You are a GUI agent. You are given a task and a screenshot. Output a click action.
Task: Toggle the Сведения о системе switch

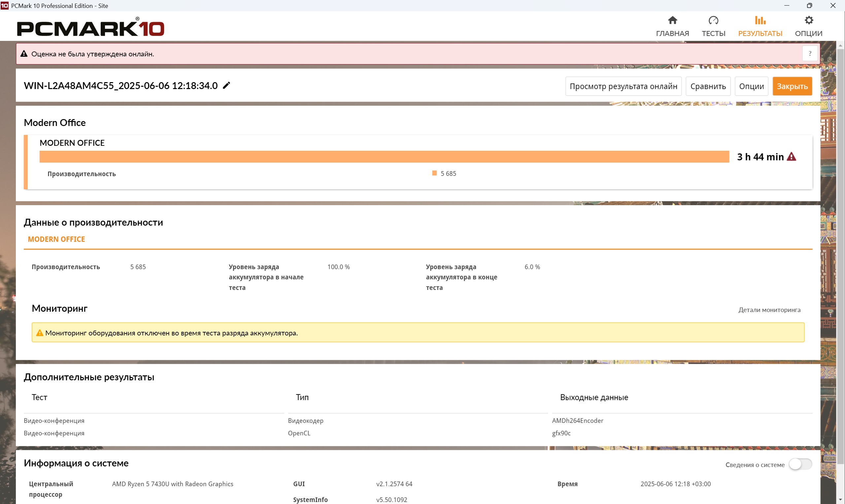[x=800, y=464]
